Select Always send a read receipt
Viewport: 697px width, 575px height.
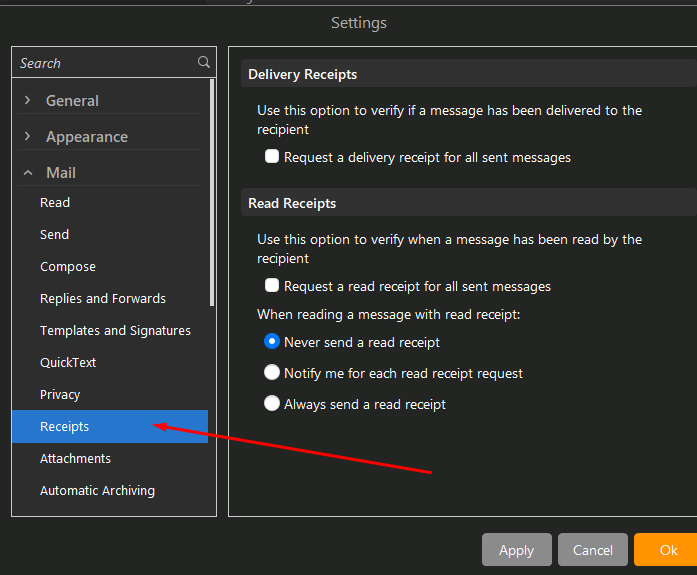pyautogui.click(x=272, y=403)
